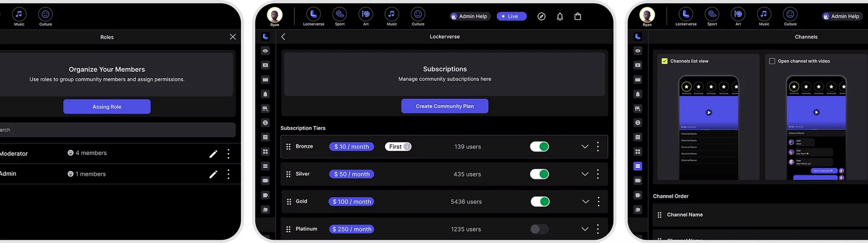The height and width of the screenshot is (243, 868).
Task: Open bell icon in Channels screen sidebar
Action: 638,94
